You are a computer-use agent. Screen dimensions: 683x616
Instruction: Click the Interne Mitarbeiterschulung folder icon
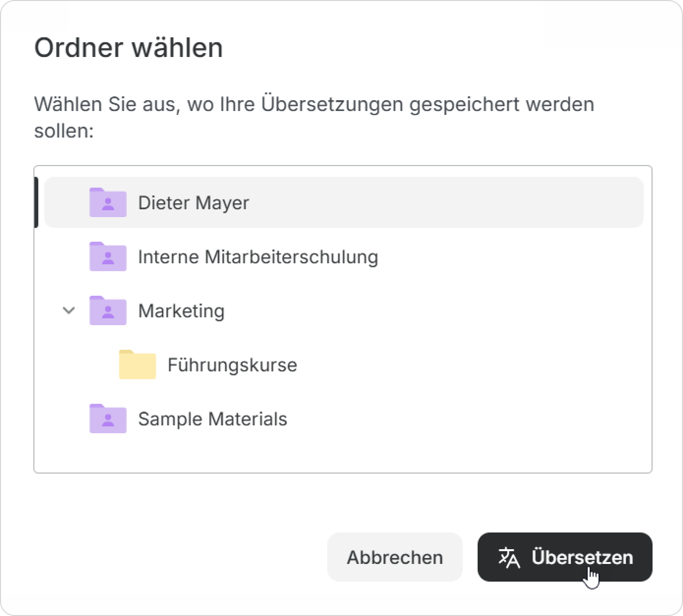coord(108,256)
